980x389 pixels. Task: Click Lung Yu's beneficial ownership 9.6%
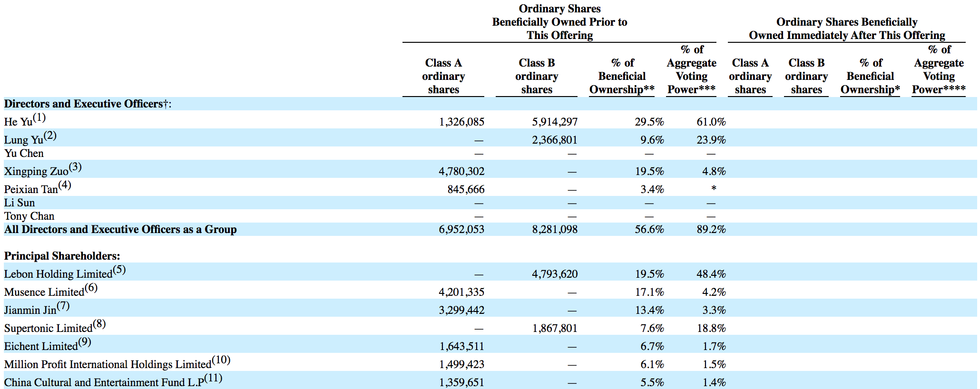[652, 140]
